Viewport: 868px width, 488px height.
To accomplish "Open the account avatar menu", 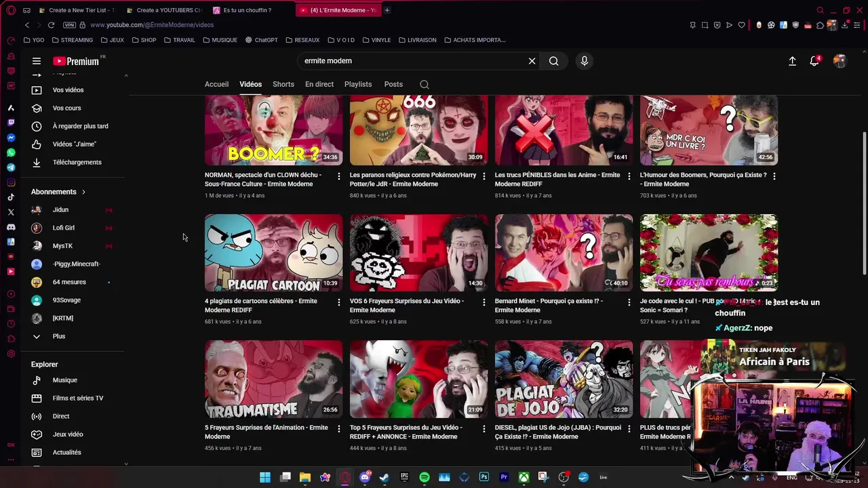I will click(x=840, y=61).
